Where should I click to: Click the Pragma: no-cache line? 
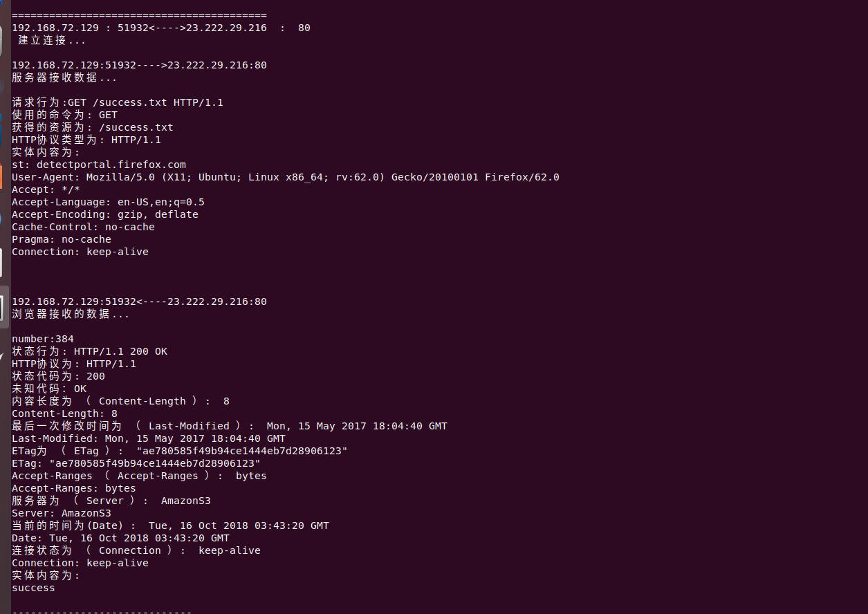click(x=62, y=239)
